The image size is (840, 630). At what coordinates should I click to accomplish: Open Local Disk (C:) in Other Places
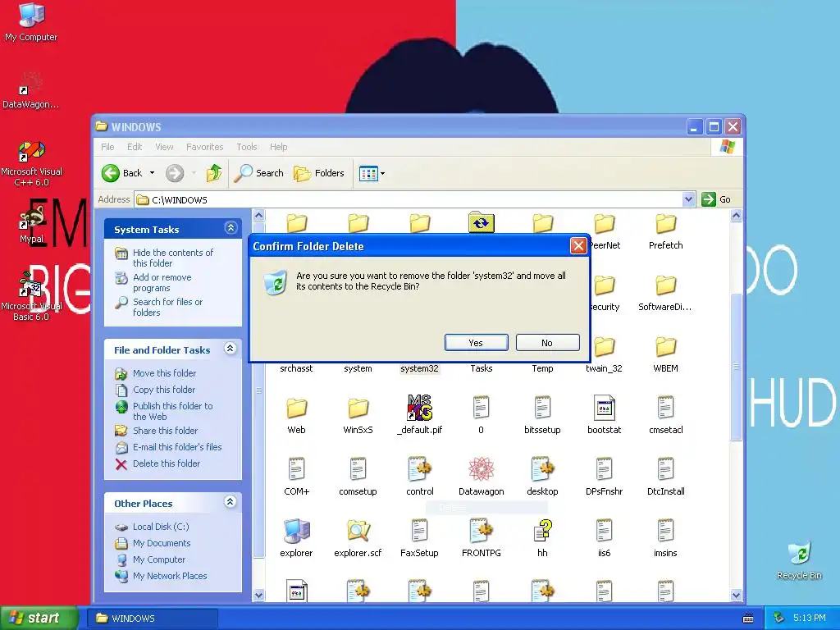click(161, 527)
